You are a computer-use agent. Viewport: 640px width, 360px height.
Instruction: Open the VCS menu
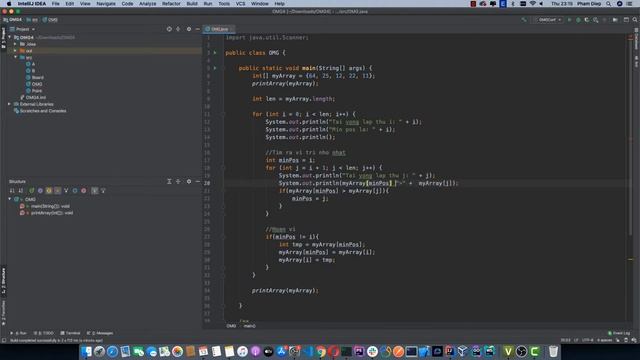(240, 4)
